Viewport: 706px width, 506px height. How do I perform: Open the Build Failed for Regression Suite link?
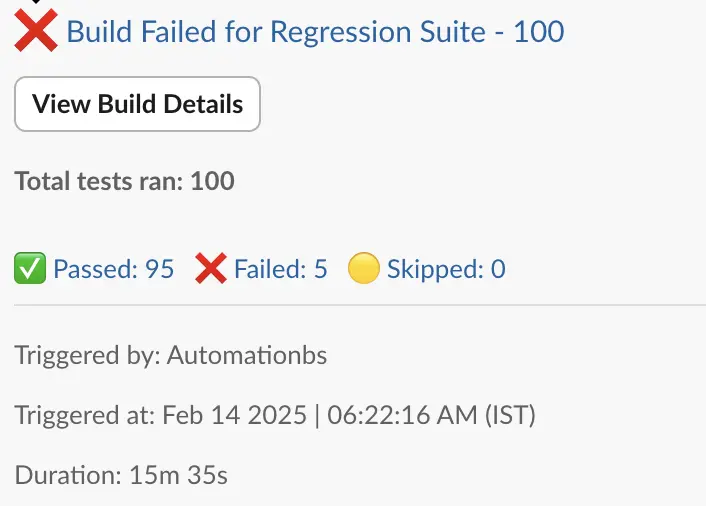point(315,32)
